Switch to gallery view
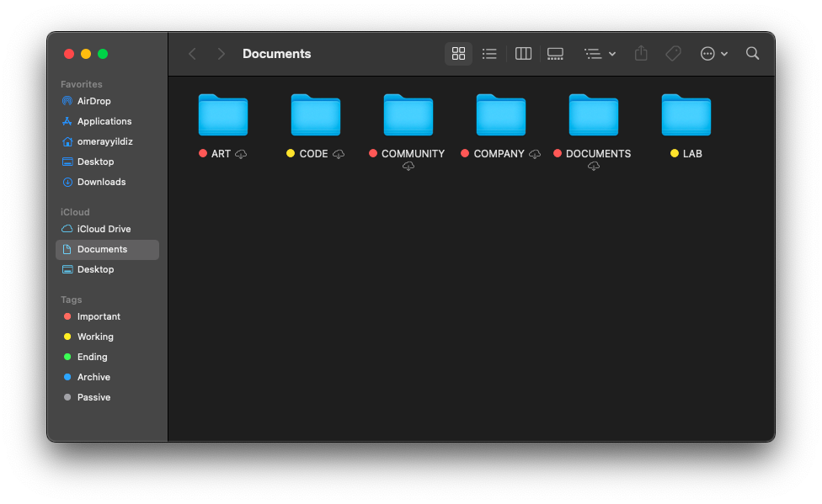The width and height of the screenshot is (822, 504). click(555, 54)
